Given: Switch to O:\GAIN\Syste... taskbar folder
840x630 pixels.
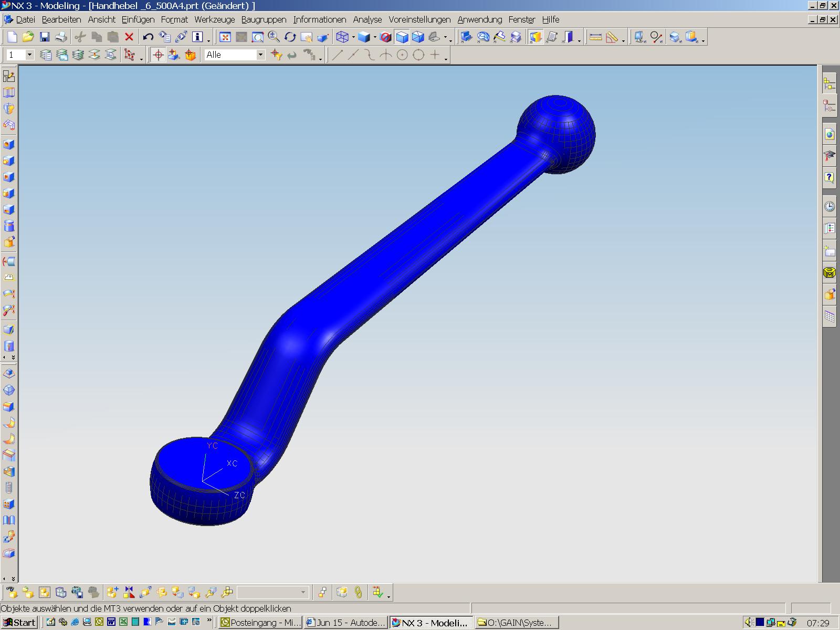Looking at the screenshot, I should tap(517, 623).
